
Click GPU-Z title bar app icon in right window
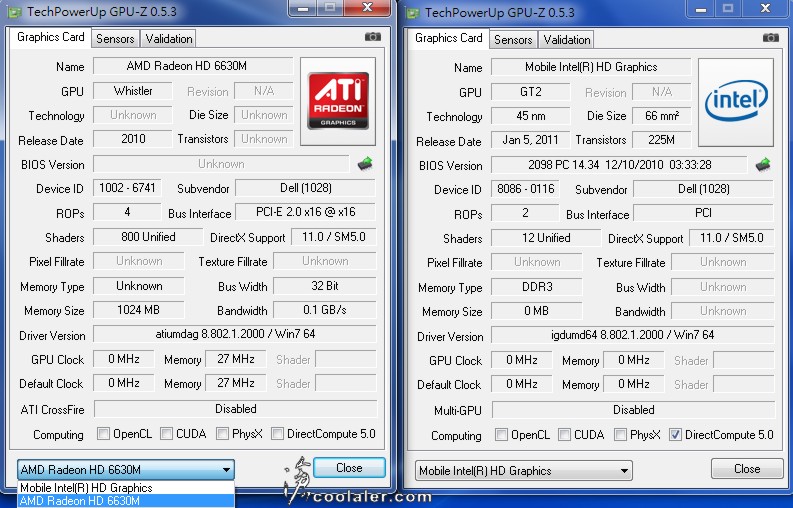413,13
